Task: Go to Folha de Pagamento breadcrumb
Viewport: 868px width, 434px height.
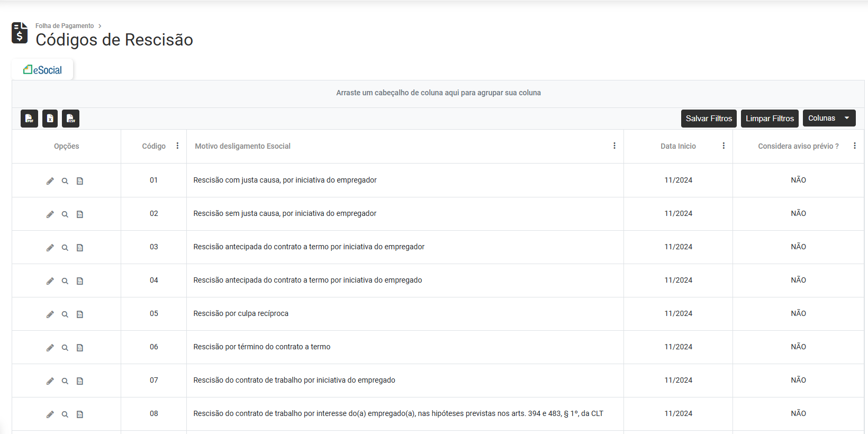Action: [x=65, y=26]
